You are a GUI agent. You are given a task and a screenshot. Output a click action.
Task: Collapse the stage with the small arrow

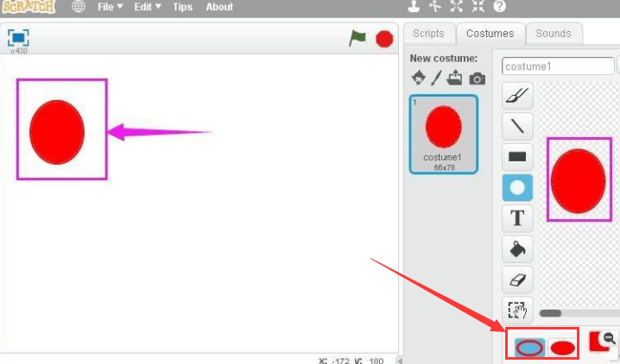(x=399, y=360)
